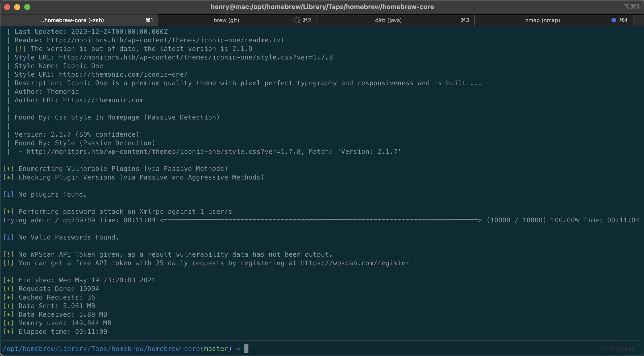Click the [i] marker beside No Valid Passwords
The width and height of the screenshot is (644, 356).
8,237
